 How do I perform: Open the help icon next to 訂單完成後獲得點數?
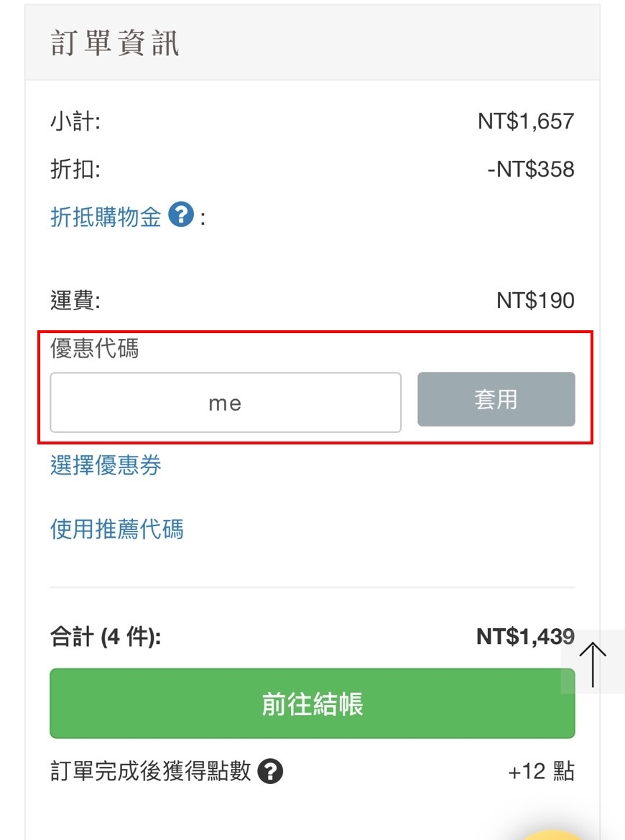click(x=270, y=772)
